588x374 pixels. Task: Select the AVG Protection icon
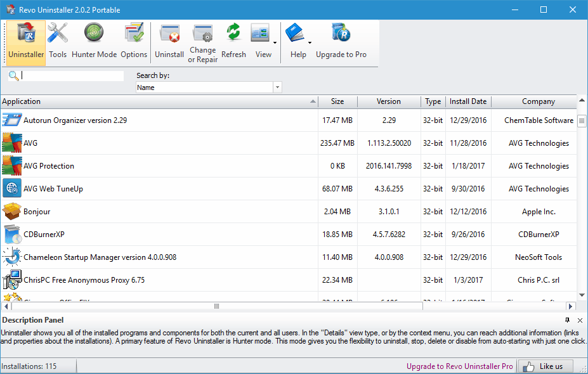[11, 166]
